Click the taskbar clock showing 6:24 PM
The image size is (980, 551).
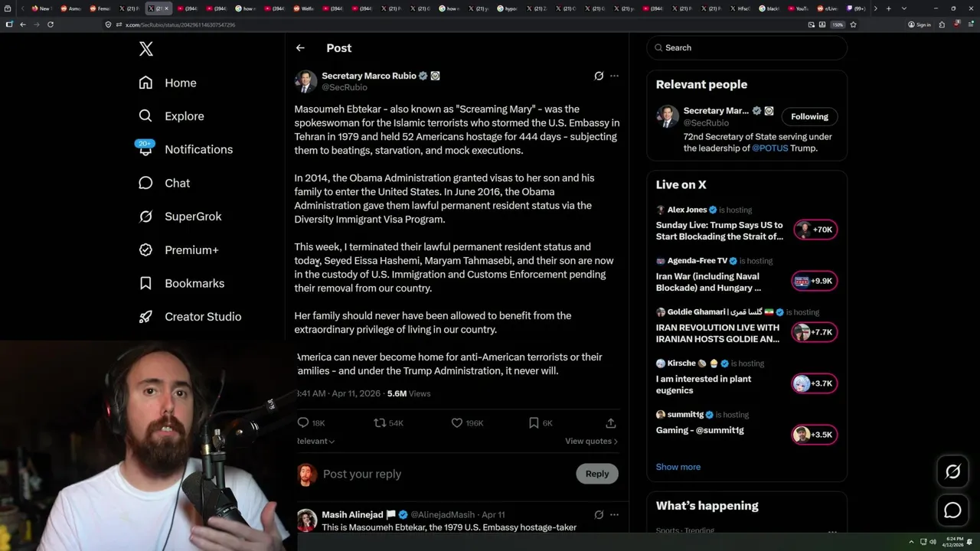(x=955, y=541)
